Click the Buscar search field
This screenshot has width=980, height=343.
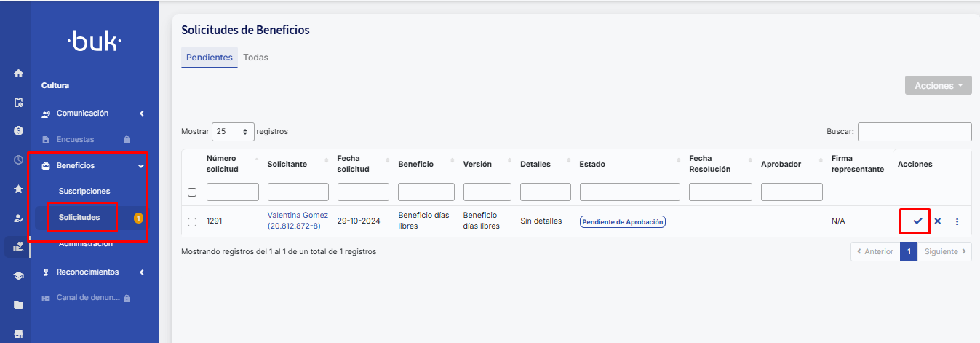(x=914, y=132)
